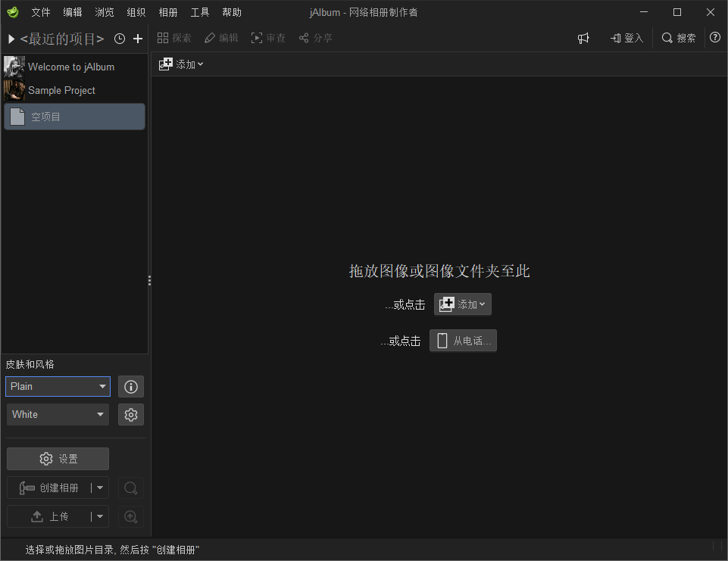Click the 设置 settings button

[x=58, y=459]
